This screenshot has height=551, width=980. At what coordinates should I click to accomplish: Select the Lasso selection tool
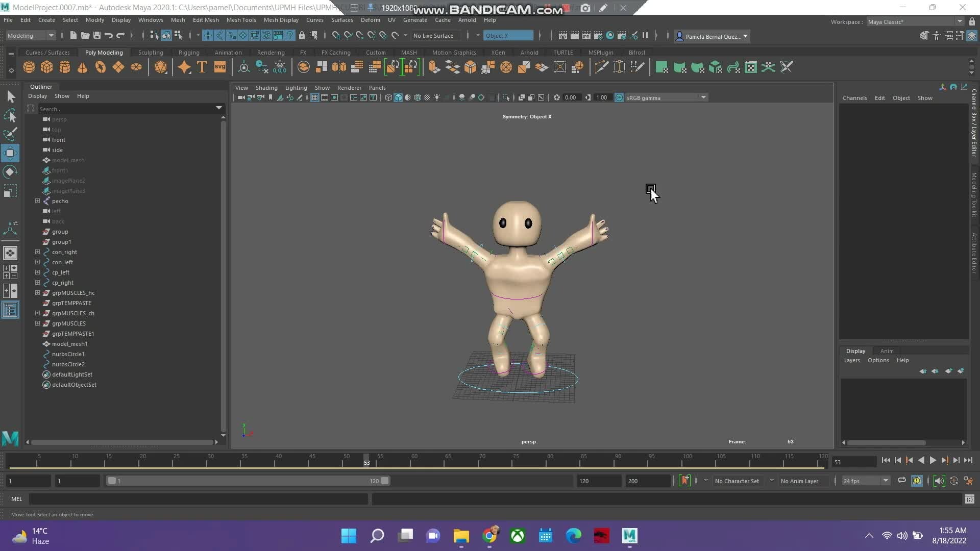(x=10, y=116)
